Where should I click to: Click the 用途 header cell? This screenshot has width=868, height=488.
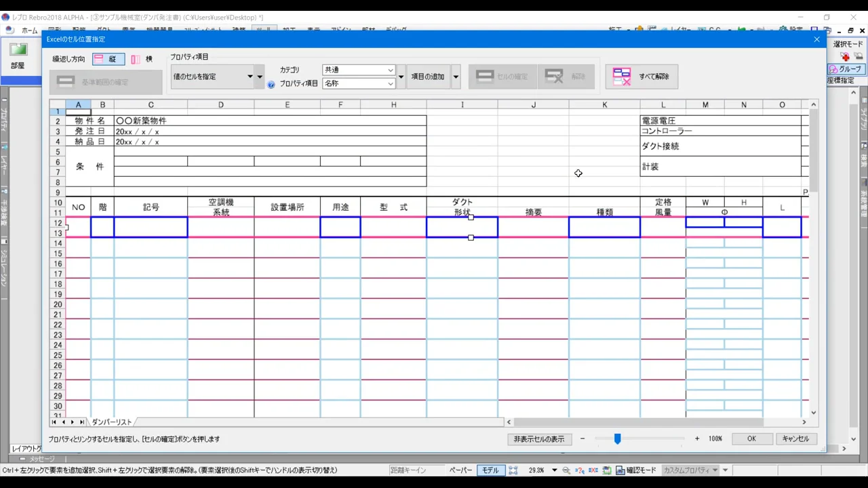click(x=340, y=207)
